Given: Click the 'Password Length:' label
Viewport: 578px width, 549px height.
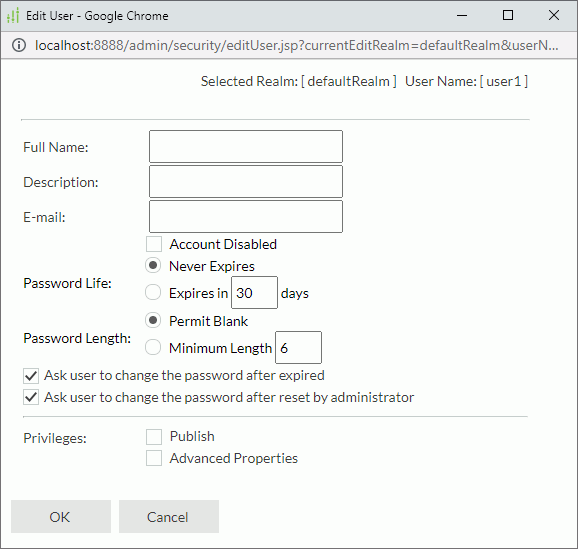Looking at the screenshot, I should click(77, 338).
